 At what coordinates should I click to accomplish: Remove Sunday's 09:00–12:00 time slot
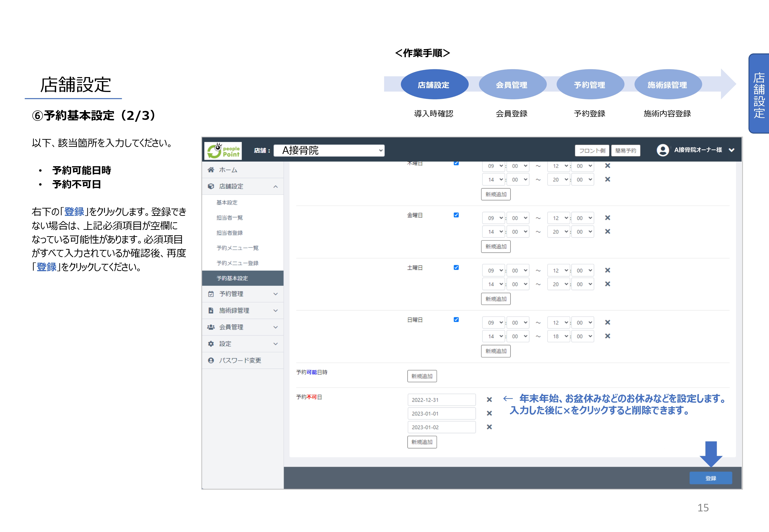[607, 323]
